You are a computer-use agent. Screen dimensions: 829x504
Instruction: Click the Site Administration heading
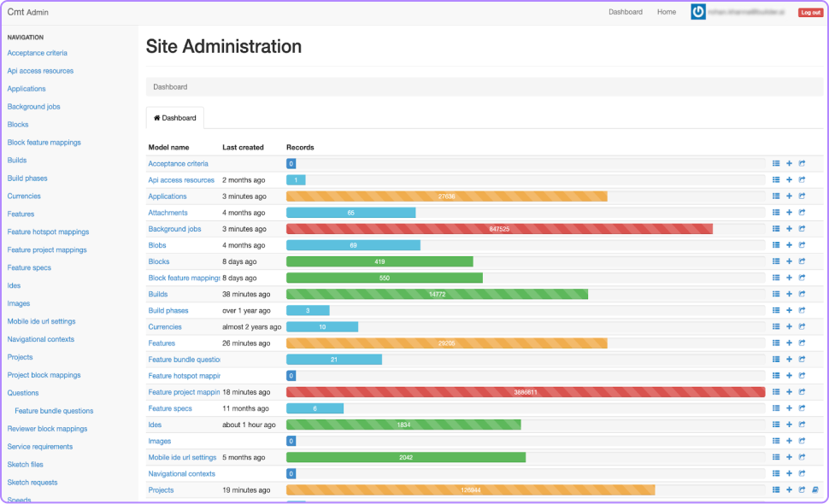pos(224,46)
